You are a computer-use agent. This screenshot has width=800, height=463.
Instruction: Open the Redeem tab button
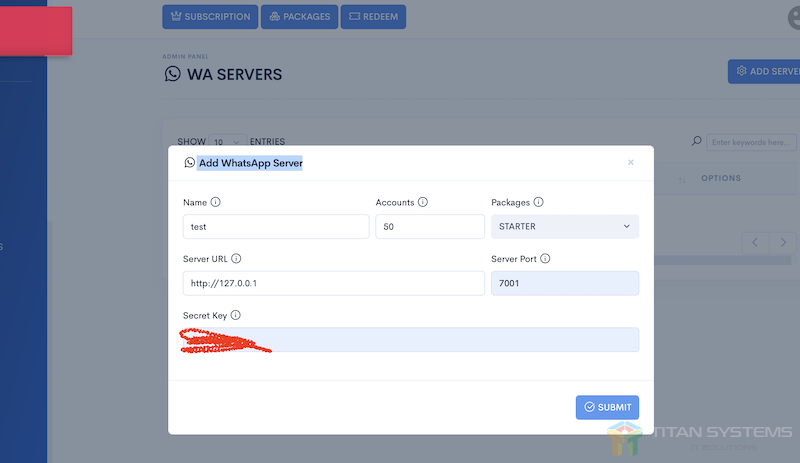tap(373, 16)
